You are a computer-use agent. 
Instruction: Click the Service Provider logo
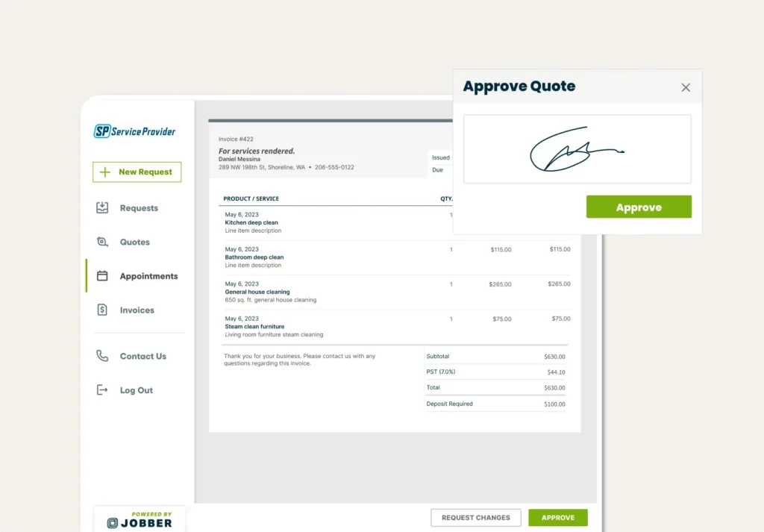click(134, 131)
